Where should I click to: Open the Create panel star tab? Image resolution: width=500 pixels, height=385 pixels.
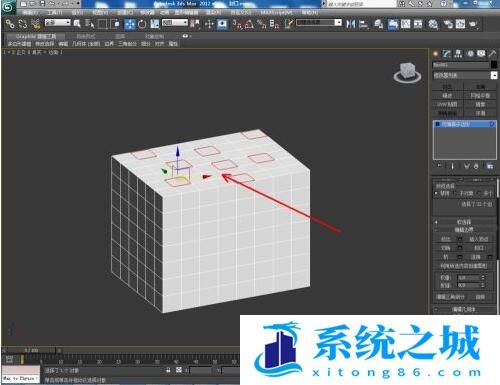coord(435,53)
